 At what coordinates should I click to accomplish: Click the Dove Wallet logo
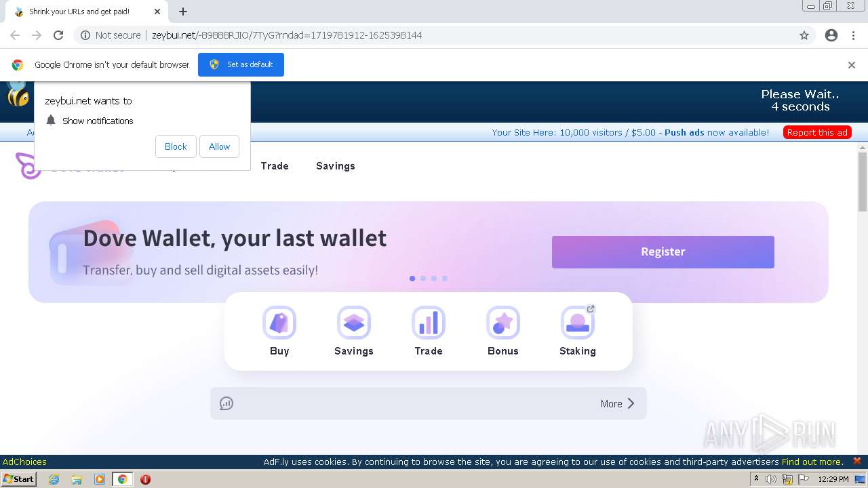pyautogui.click(x=28, y=166)
